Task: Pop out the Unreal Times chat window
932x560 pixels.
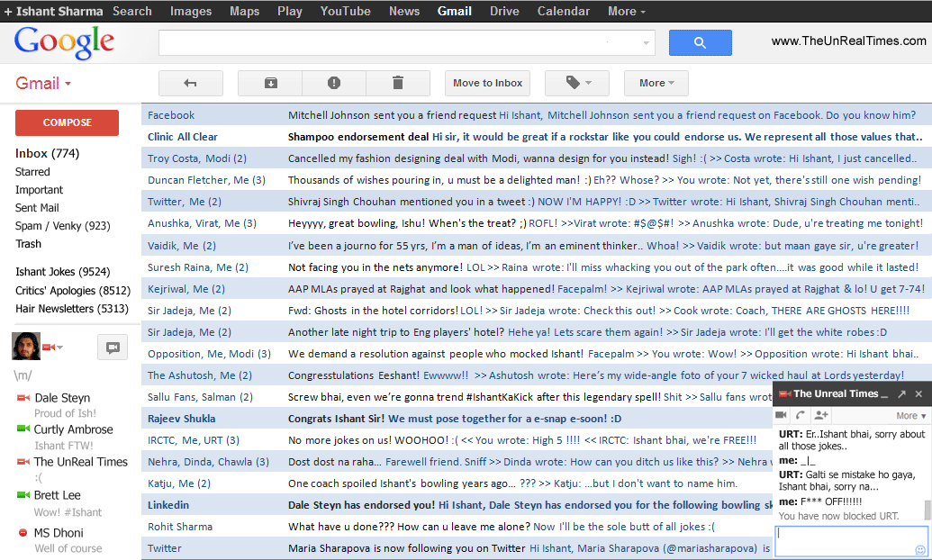Action: click(901, 394)
